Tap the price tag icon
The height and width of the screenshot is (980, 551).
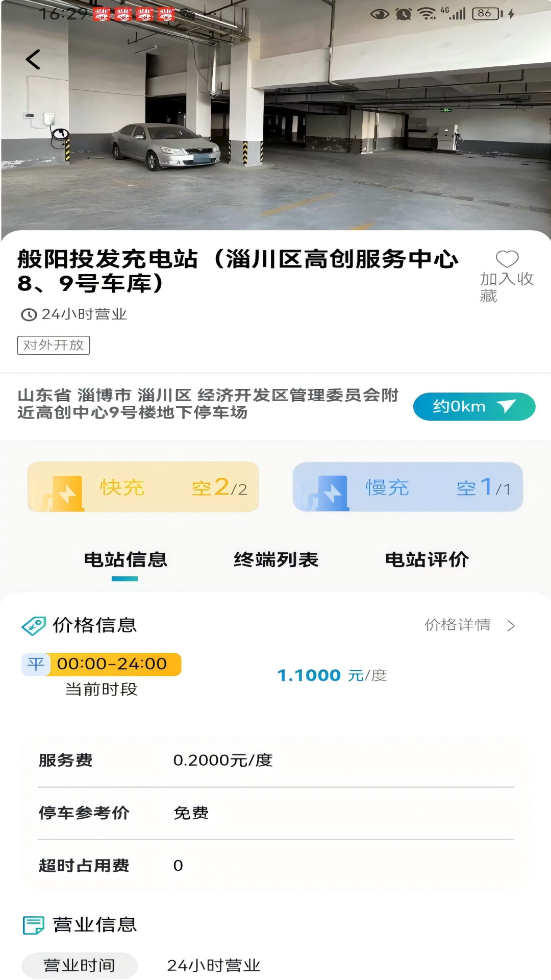click(x=34, y=625)
